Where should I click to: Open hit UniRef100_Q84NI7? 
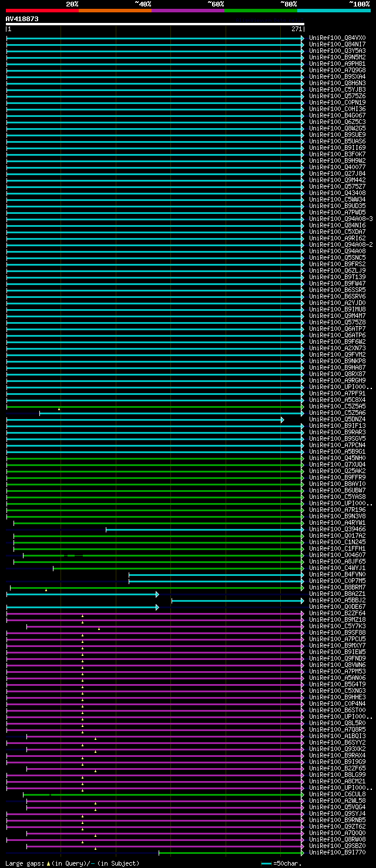tap(337, 44)
